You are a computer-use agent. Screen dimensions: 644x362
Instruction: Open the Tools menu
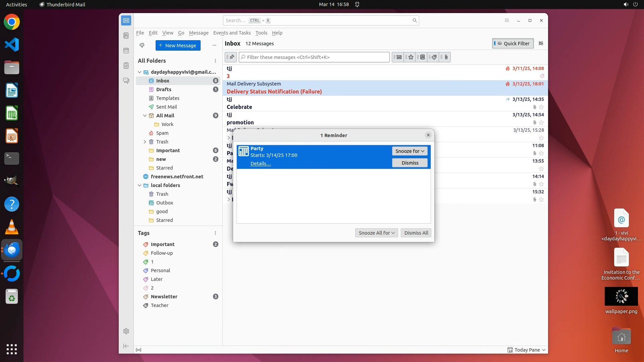pos(261,33)
